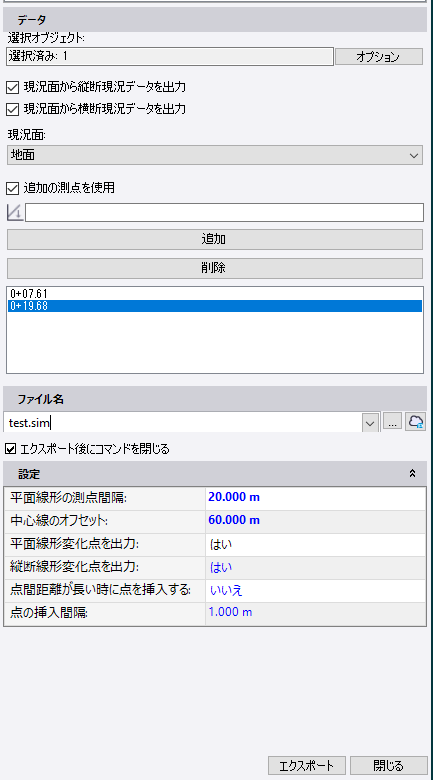The width and height of the screenshot is (433, 780).
Task: Collapse the 設定 section with chevron
Action: [x=412, y=474]
